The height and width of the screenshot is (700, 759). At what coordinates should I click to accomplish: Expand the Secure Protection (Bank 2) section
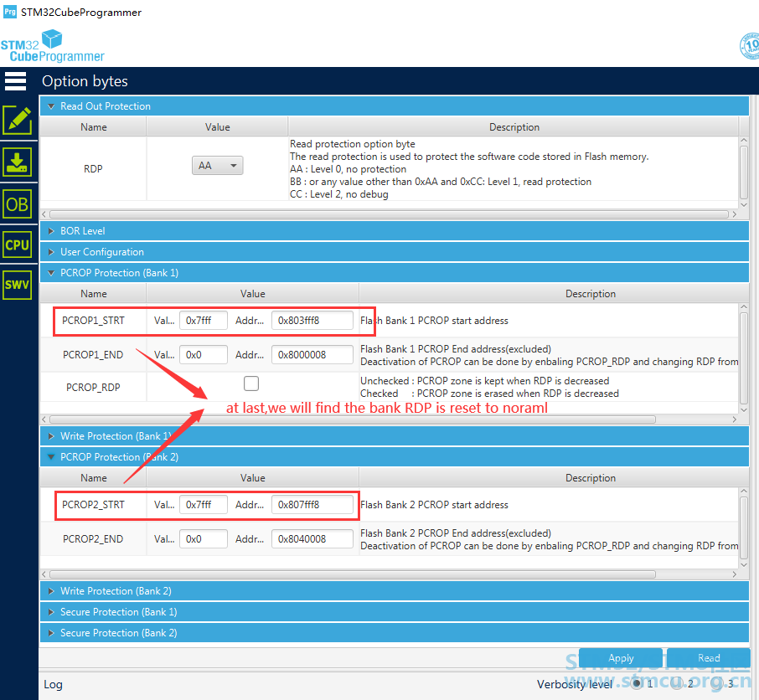click(x=394, y=632)
